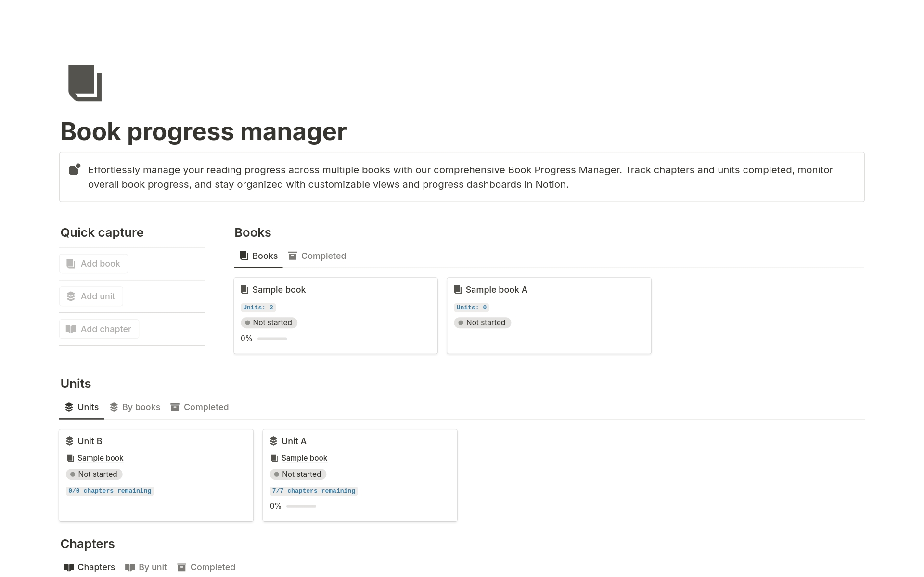The image size is (924, 577).
Task: Click the stack icon next to Unit A
Action: tap(274, 441)
